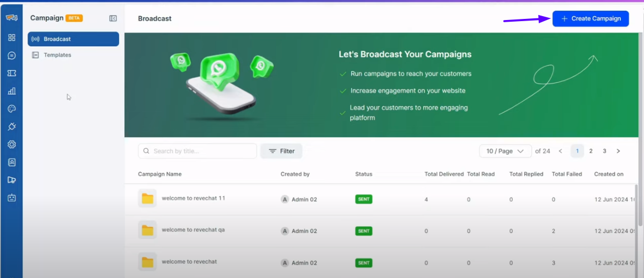The image size is (644, 278).
Task: Collapse the Campaign side panel
Action: pyautogui.click(x=113, y=18)
